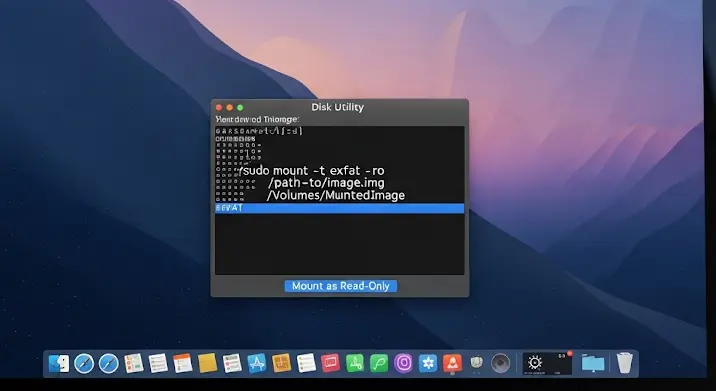Open the green icon with leaf-like swirl
Image resolution: width=716 pixels, height=391 pixels.
click(x=379, y=364)
